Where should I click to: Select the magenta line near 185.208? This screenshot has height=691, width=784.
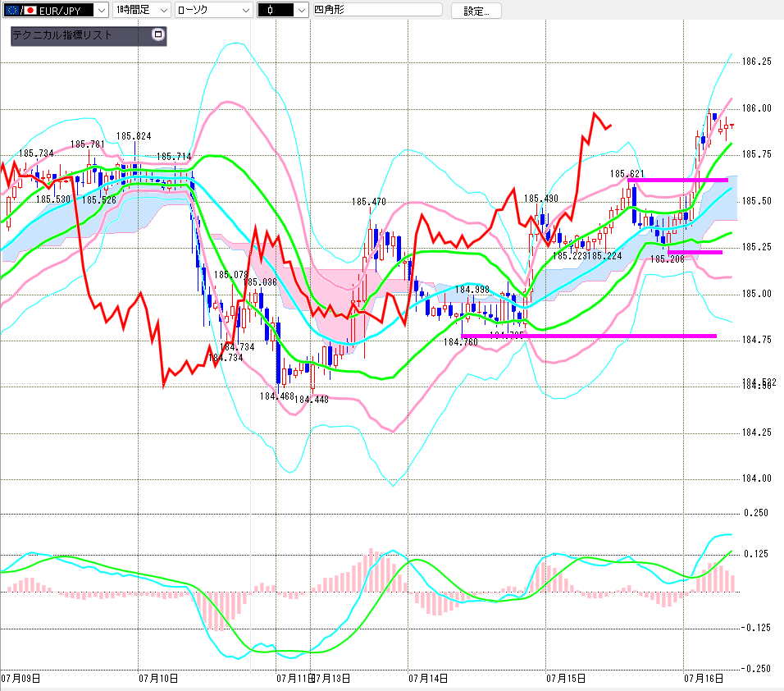[x=695, y=252]
